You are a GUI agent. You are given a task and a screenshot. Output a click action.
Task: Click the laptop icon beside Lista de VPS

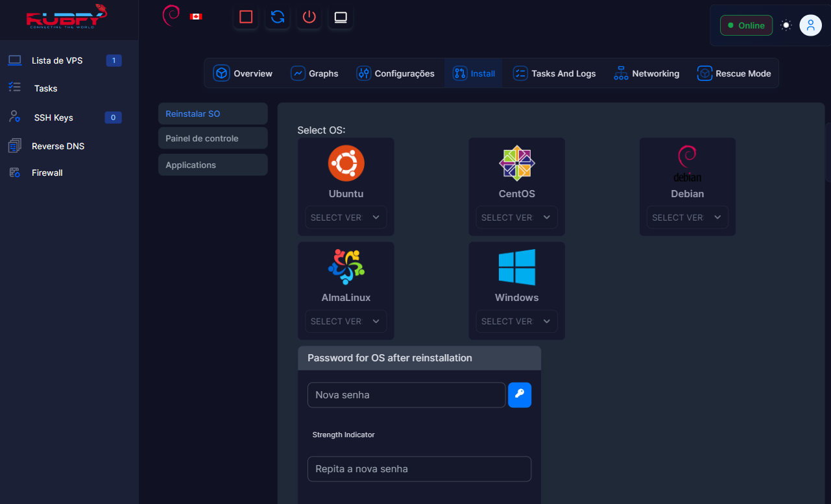14,60
